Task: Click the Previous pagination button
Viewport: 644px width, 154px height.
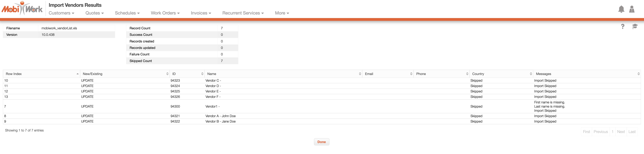Action: (600, 132)
